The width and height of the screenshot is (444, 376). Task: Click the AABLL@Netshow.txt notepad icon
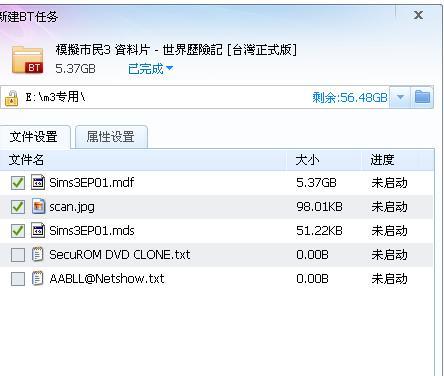coord(38,278)
